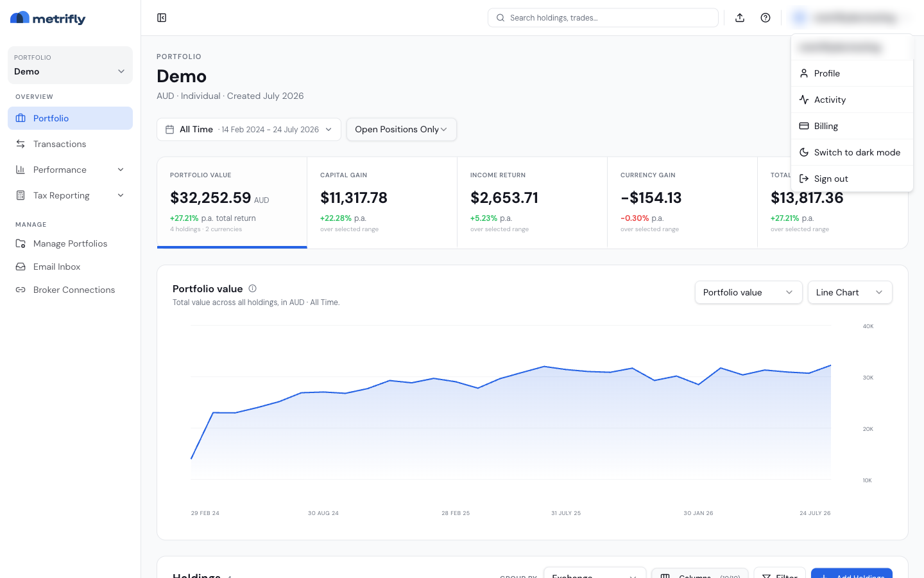Expand the Tax Reporting submenu chevron
Image resolution: width=924 pixels, height=578 pixels.
point(121,195)
